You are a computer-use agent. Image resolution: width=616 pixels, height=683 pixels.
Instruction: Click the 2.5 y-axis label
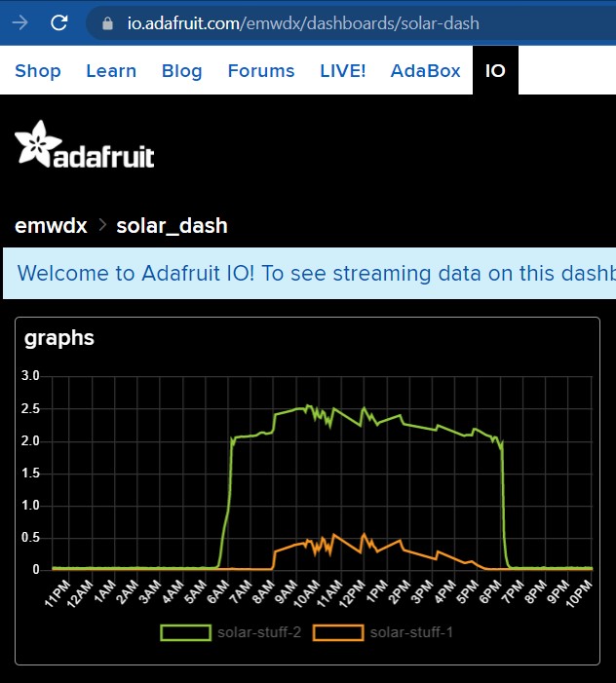click(30, 408)
